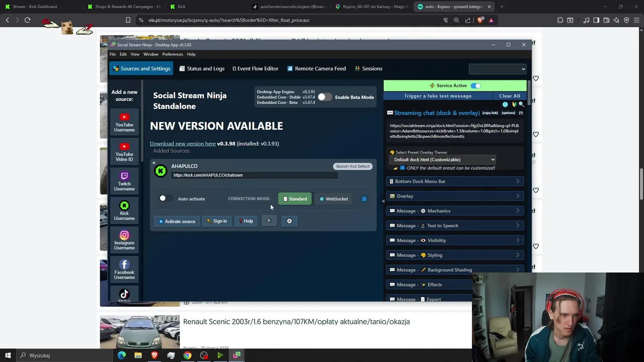
Task: Click the green-yellow beginner badge icon
Action: pyautogui.click(x=514, y=105)
